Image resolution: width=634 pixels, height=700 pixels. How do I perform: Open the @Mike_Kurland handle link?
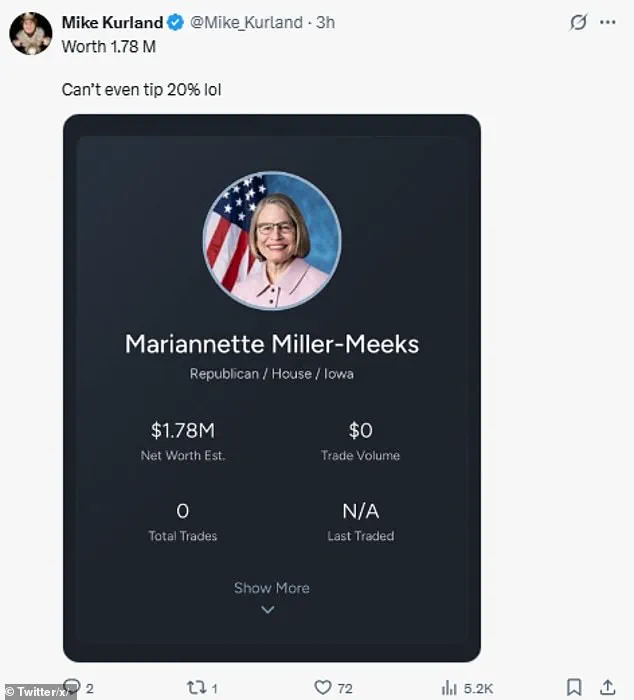click(x=246, y=22)
